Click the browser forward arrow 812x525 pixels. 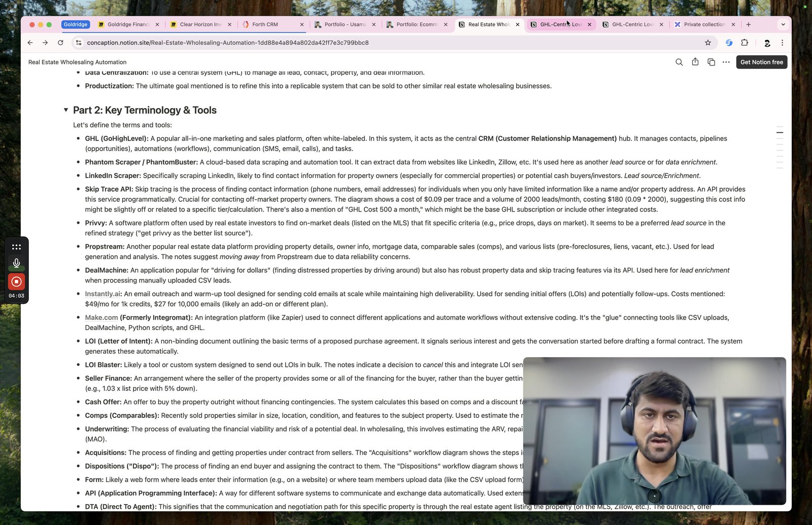[45, 43]
